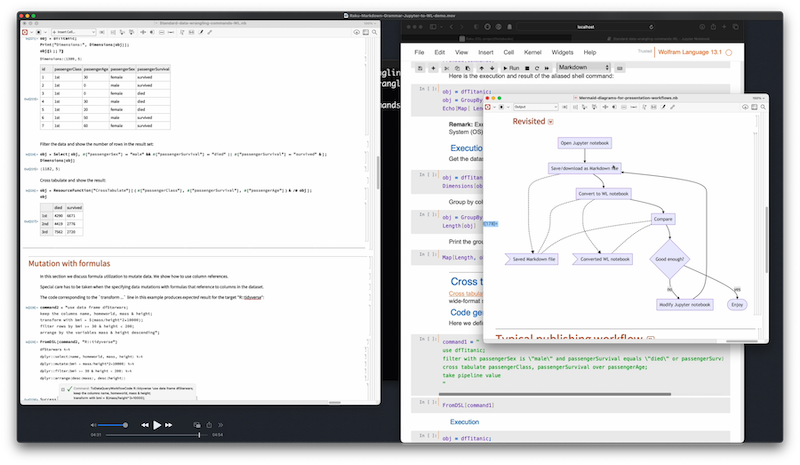Open the Jupyter Help menu

point(590,52)
